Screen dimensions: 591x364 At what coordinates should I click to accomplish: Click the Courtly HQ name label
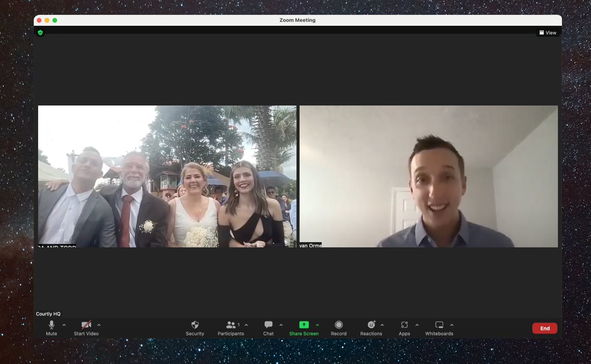(x=48, y=314)
